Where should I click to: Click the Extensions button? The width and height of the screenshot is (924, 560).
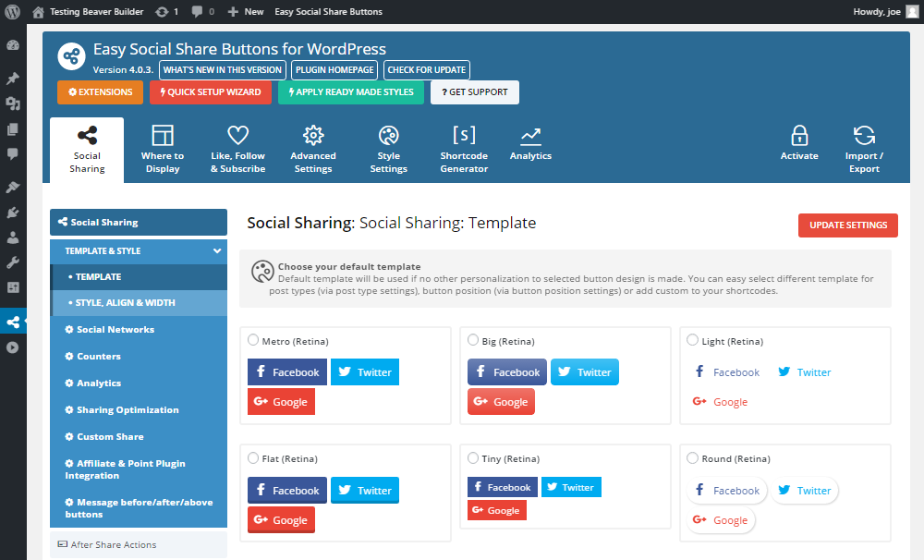pyautogui.click(x=100, y=92)
